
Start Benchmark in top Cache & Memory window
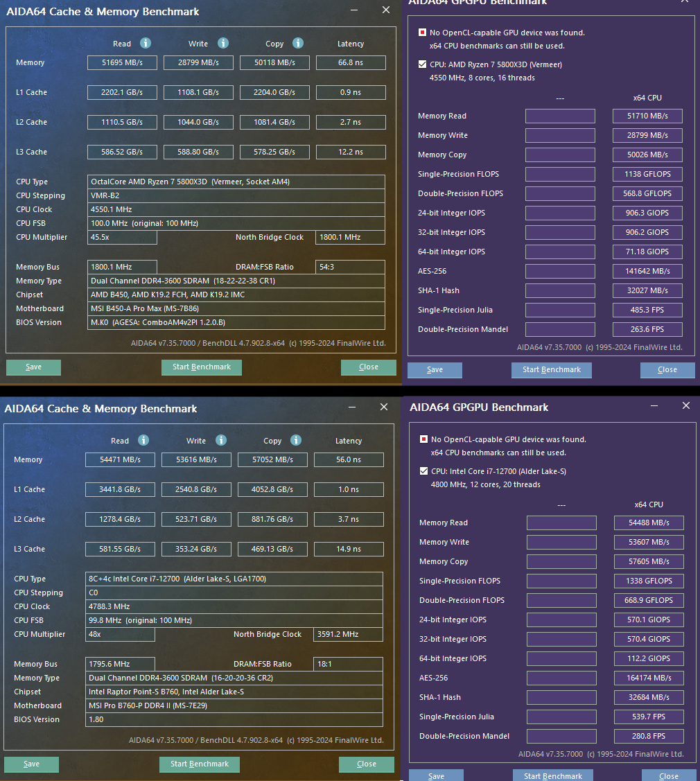(x=202, y=367)
